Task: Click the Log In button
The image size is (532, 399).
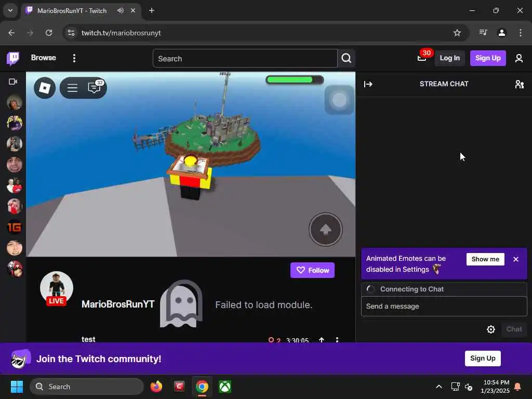Action: pos(449,58)
